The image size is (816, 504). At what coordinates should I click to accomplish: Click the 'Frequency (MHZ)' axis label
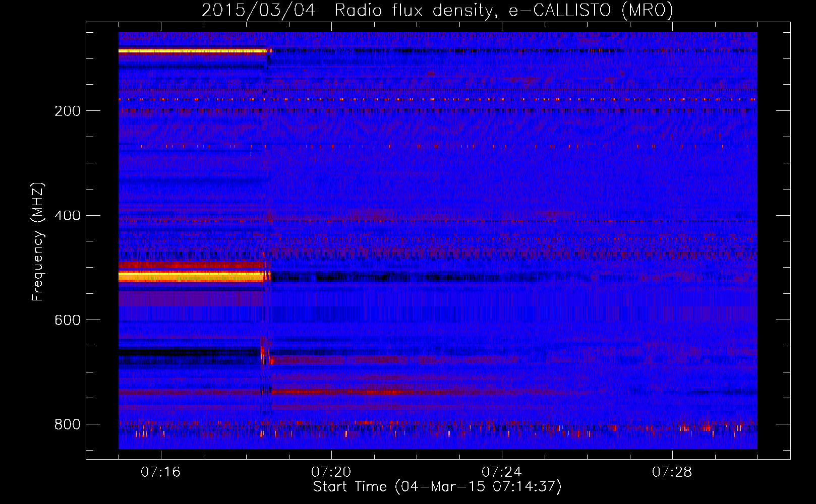point(38,242)
